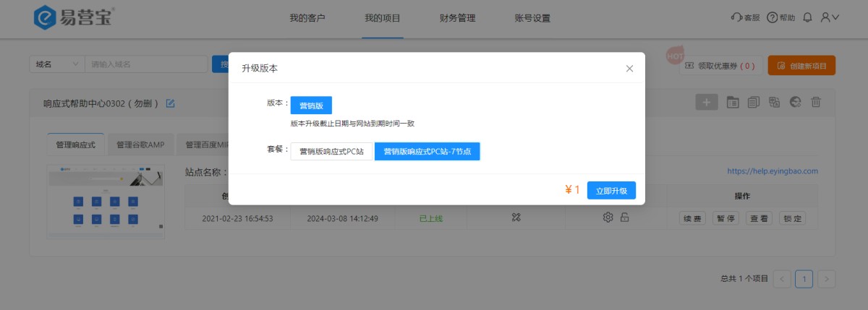Click the design tools icon in row

tap(516, 218)
